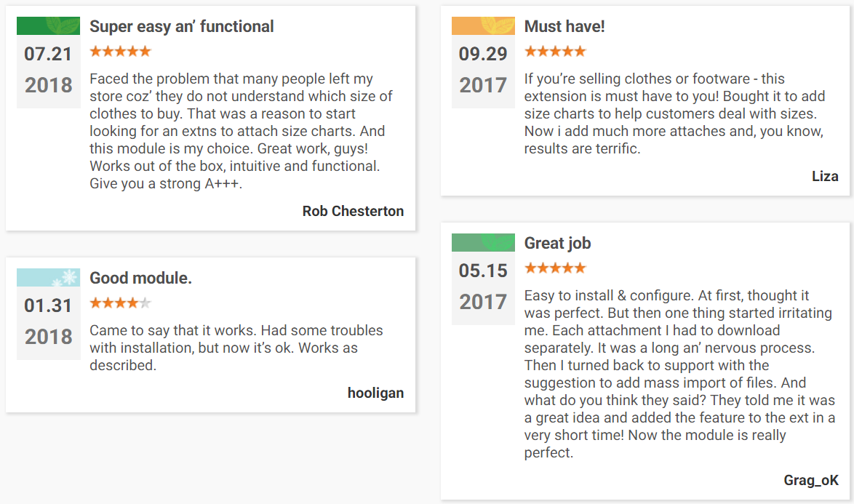854x504 pixels.
Task: Click the green leaf banner above 07.21
Action: point(49,25)
